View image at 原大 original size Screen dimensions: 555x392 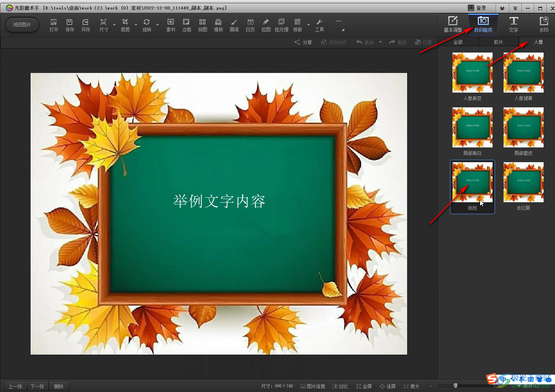pyautogui.click(x=412, y=386)
